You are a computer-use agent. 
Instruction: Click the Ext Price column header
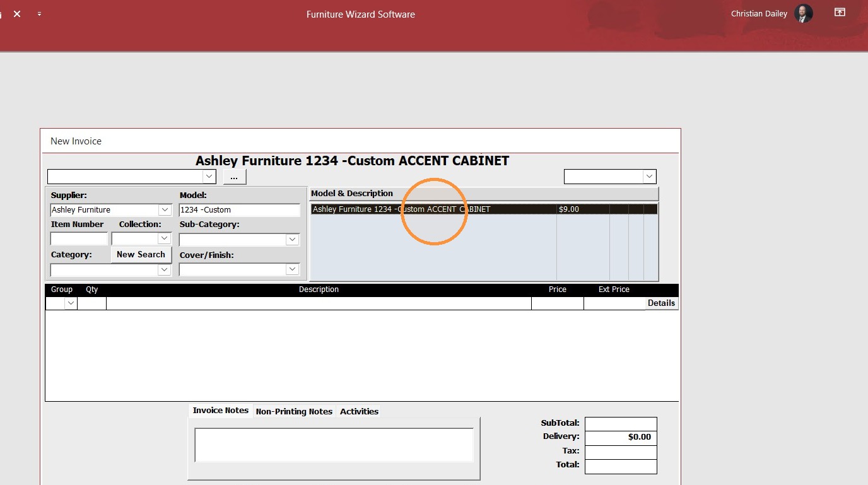click(x=614, y=289)
